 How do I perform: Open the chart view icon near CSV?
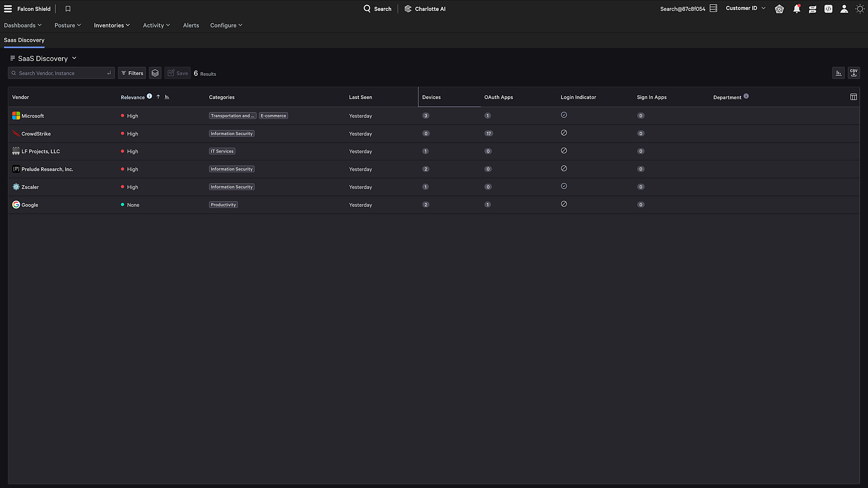(x=838, y=73)
